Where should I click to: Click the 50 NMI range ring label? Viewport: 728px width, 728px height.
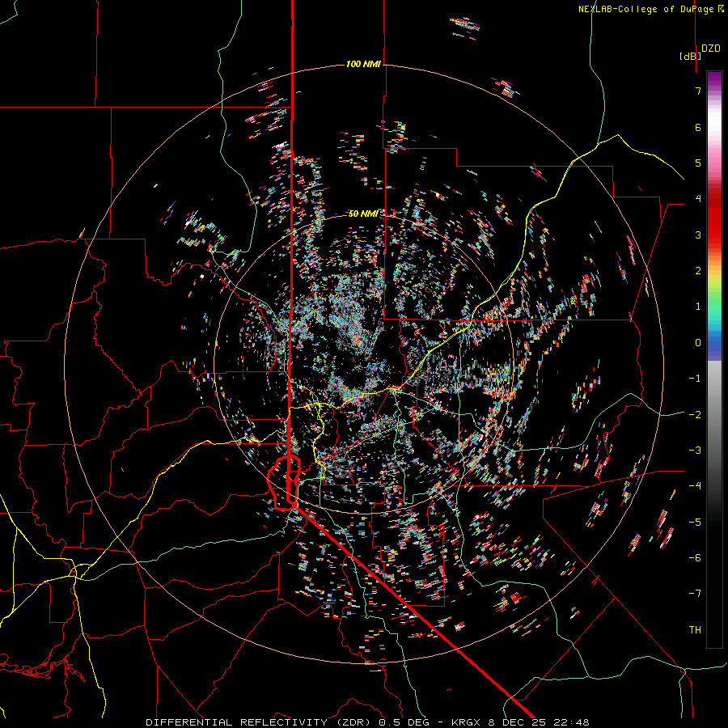[x=363, y=214]
